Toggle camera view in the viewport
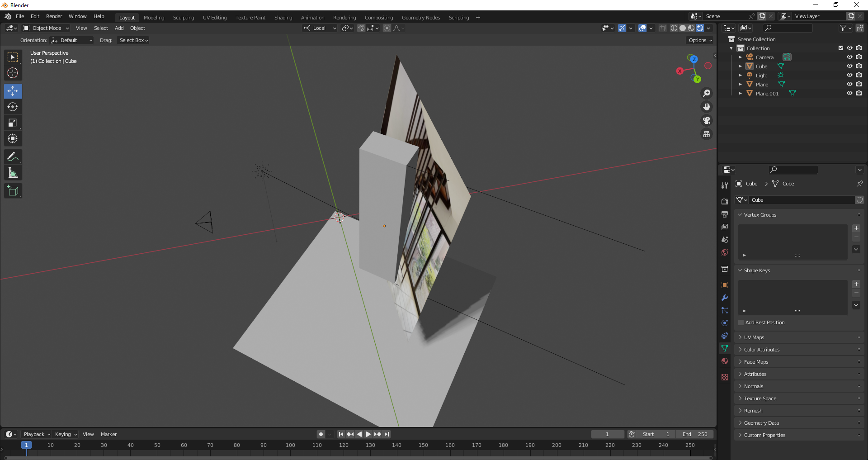This screenshot has width=868, height=460. (x=706, y=121)
